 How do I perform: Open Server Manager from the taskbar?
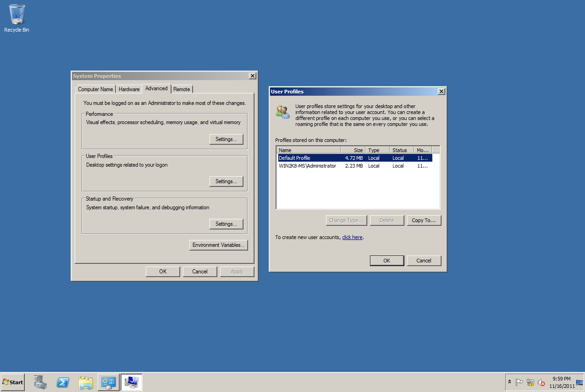(40, 382)
